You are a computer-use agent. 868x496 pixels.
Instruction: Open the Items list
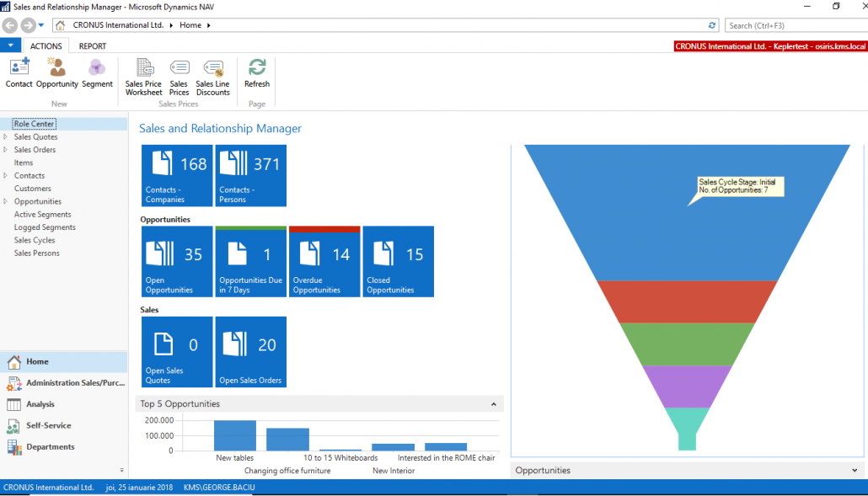pyautogui.click(x=24, y=163)
